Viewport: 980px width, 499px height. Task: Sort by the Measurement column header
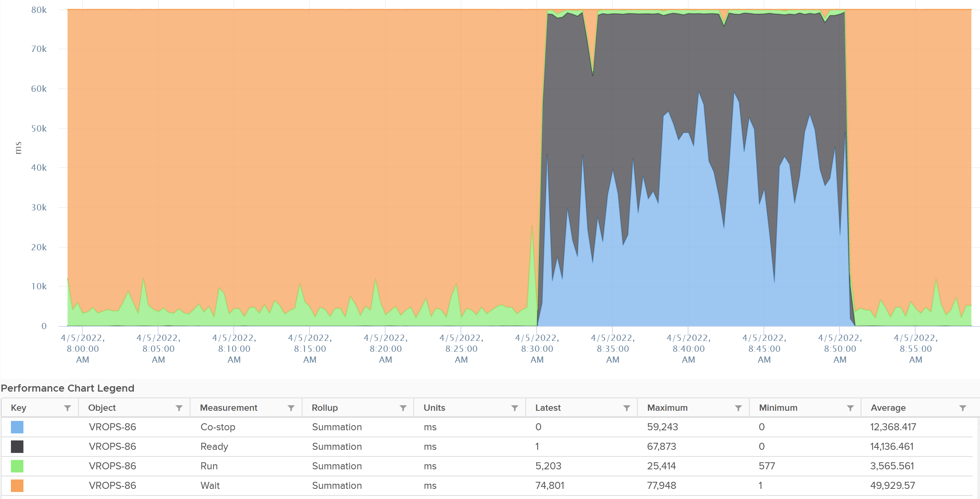click(229, 408)
